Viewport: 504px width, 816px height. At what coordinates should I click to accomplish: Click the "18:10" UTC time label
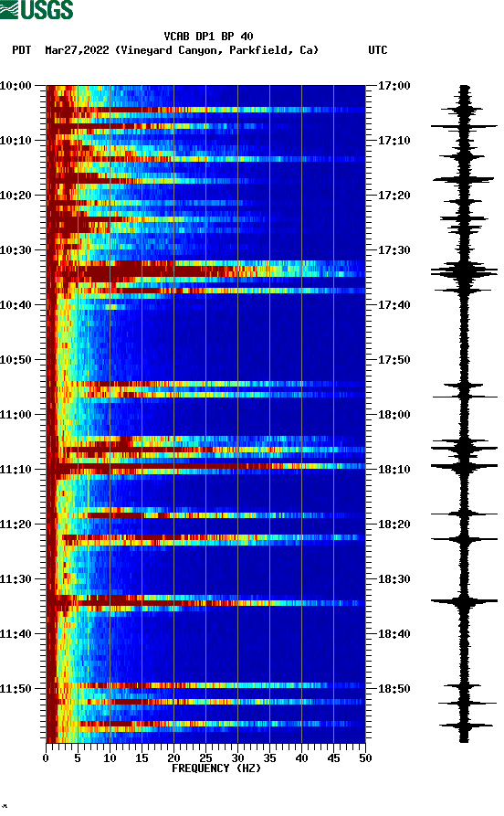coord(394,469)
